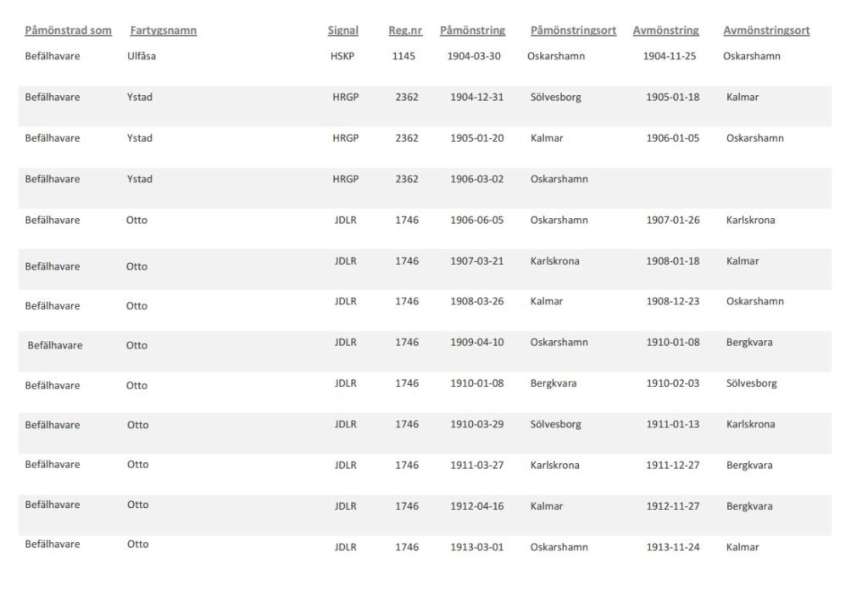The height and width of the screenshot is (614, 868).
Task: Click the Reg.nr column header
Action: click(x=405, y=31)
